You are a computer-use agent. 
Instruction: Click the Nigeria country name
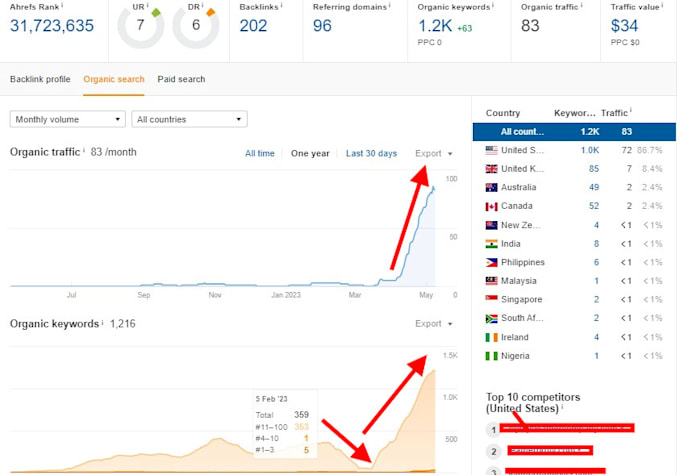coord(515,356)
